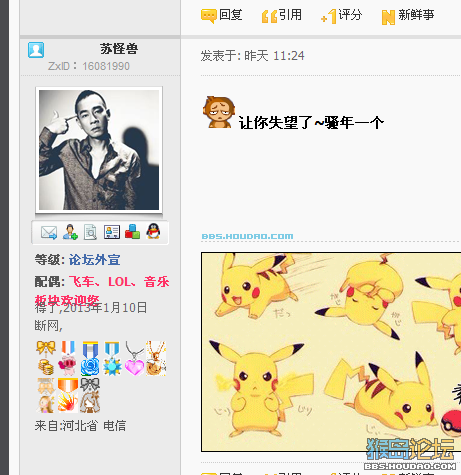Screen dimensions: 461x475
Task: Click the yellow bow coins medal
Action: pos(46,358)
